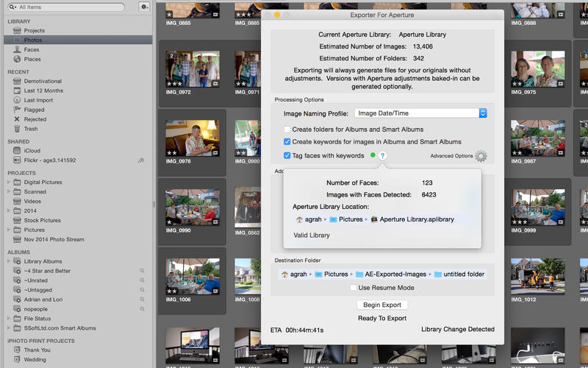
Task: Expand the Library Albums folder
Action: [x=9, y=261]
